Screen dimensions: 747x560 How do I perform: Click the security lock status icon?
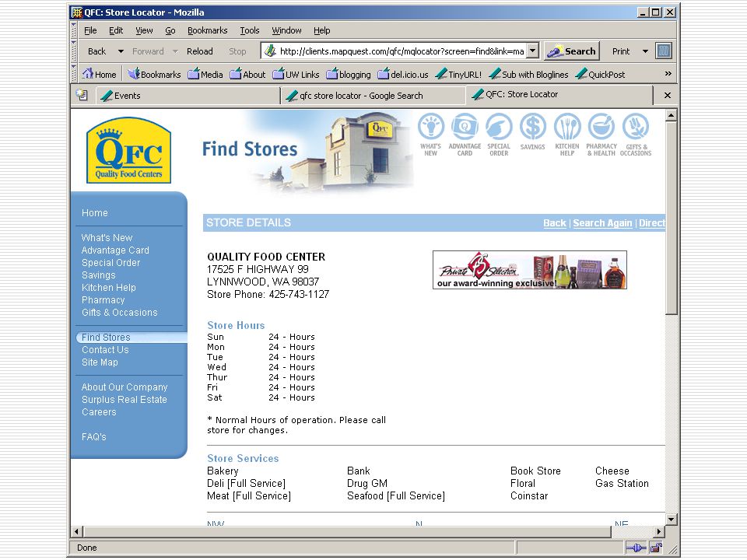656,548
